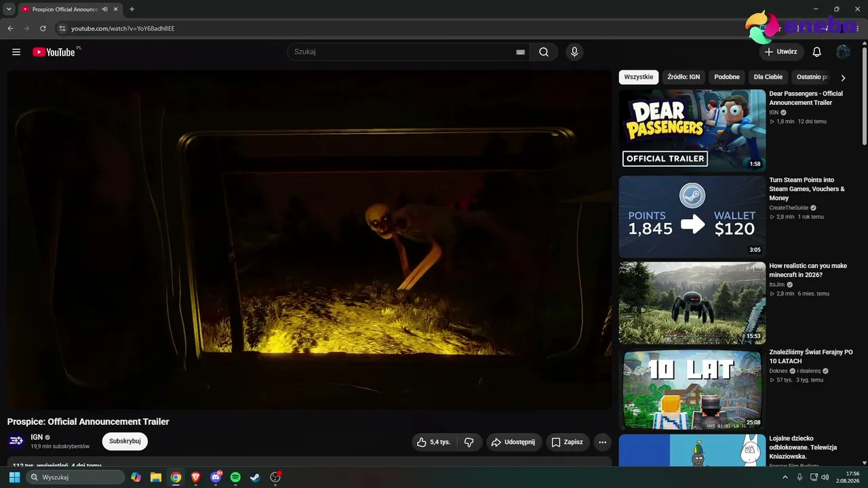Open a new browser tab
Viewport: 868px width, 488px height.
[x=132, y=9]
